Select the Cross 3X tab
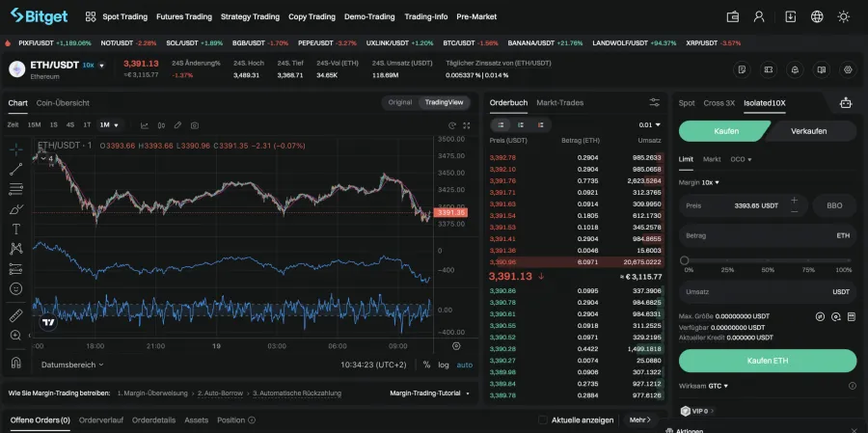The image size is (868, 433). (719, 103)
